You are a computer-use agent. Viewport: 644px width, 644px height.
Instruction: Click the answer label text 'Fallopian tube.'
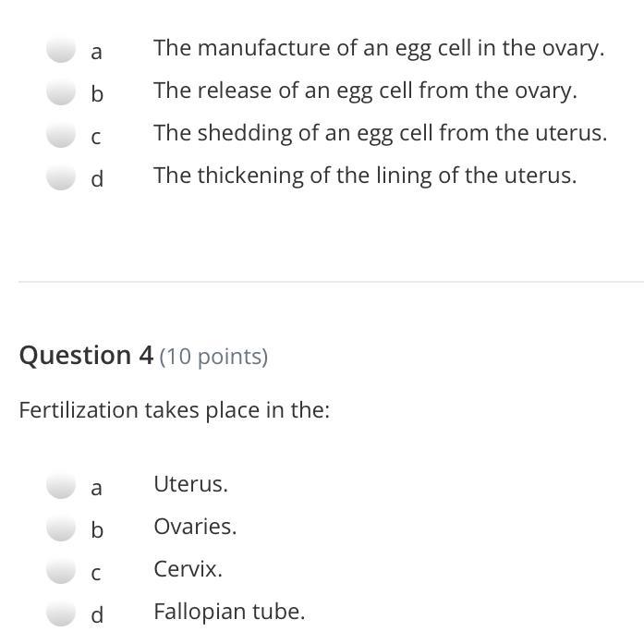(x=229, y=612)
